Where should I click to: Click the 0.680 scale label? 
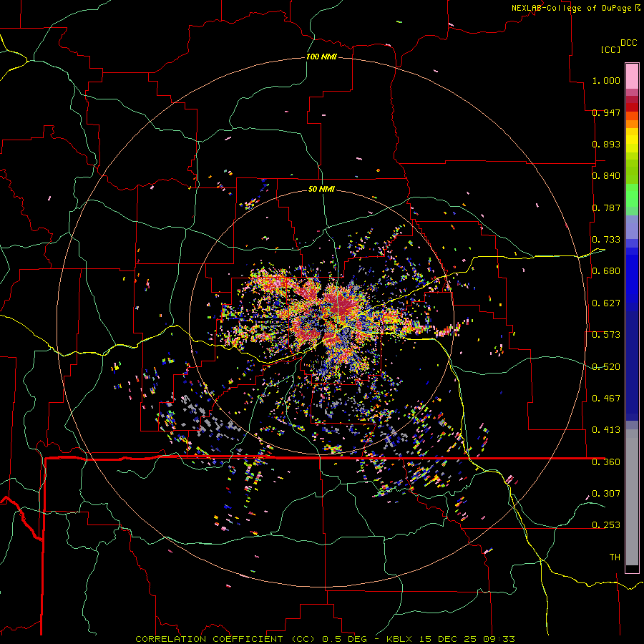[x=606, y=271]
